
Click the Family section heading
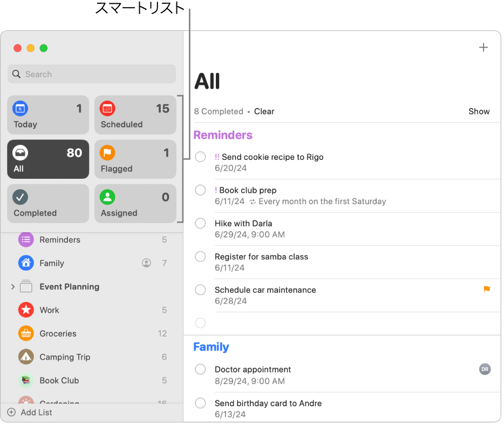211,347
